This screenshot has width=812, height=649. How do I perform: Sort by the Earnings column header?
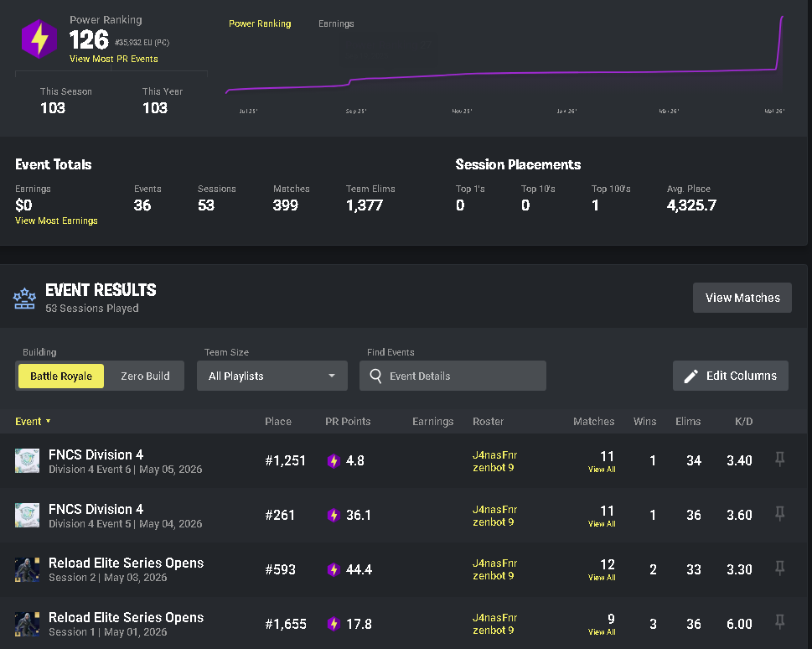point(433,422)
